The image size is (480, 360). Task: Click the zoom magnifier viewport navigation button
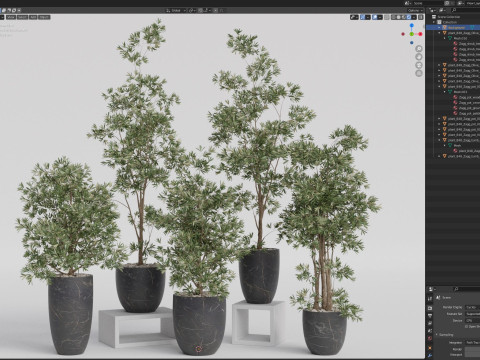(419, 49)
